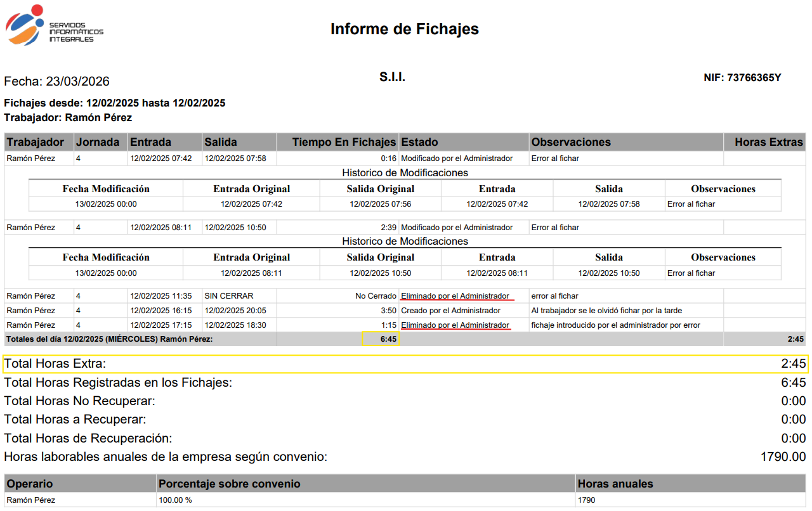Click the 1790.00 annual hours value
Viewport: 812px width, 511px height.
783,457
